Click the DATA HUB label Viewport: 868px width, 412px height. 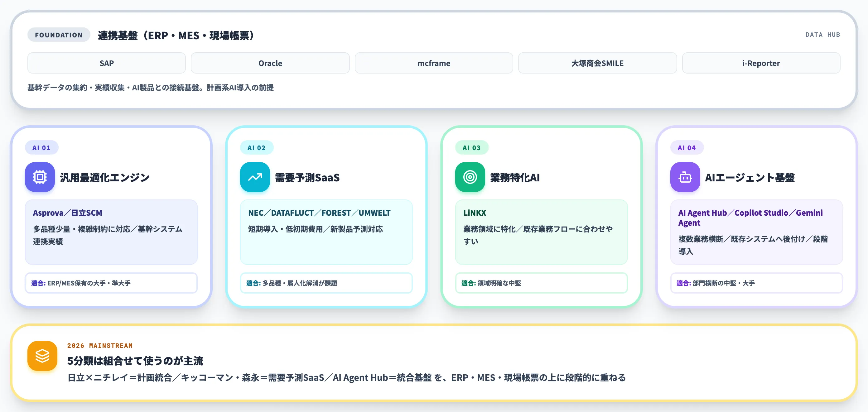point(822,35)
